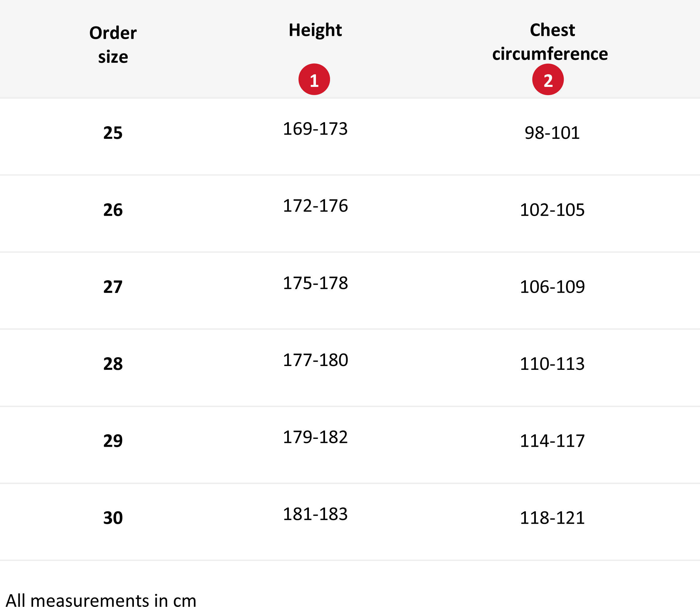Viewport: 700px width, 607px height.
Task: Click order size 28
Action: click(113, 364)
